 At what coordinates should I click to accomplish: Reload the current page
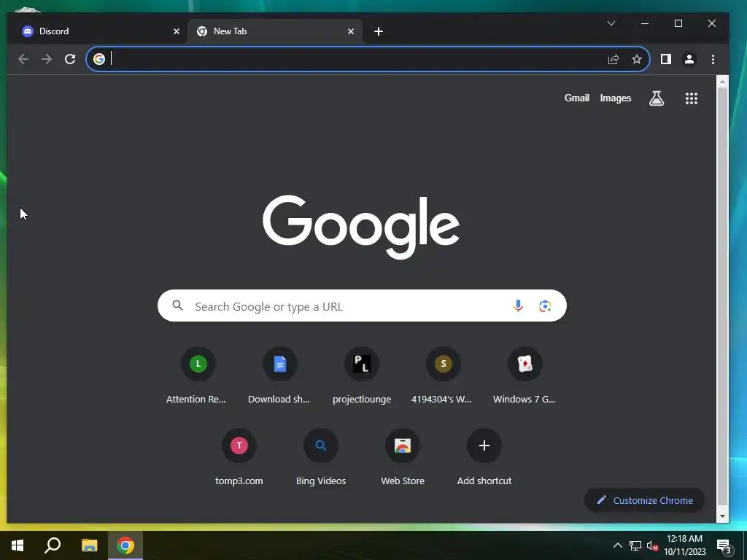tap(70, 59)
